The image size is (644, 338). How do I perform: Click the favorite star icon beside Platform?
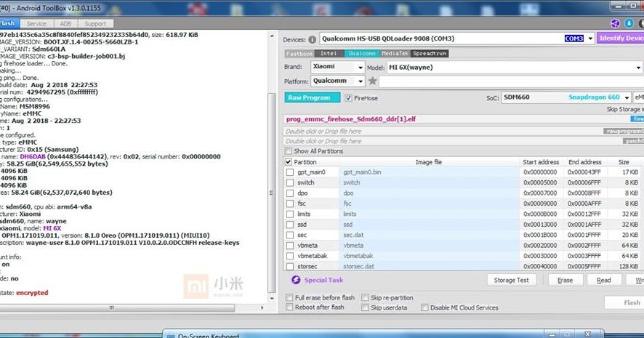373,81
